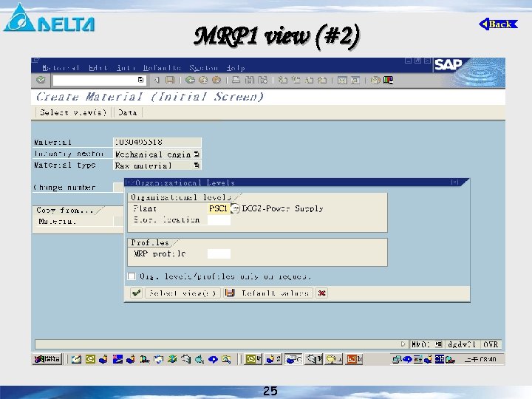Open the Material type dropdown
The image size is (532, 399).
point(197,166)
